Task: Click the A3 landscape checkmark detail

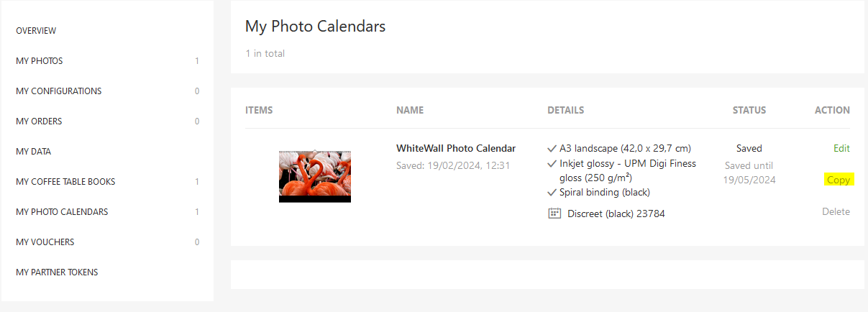Action: coord(552,149)
